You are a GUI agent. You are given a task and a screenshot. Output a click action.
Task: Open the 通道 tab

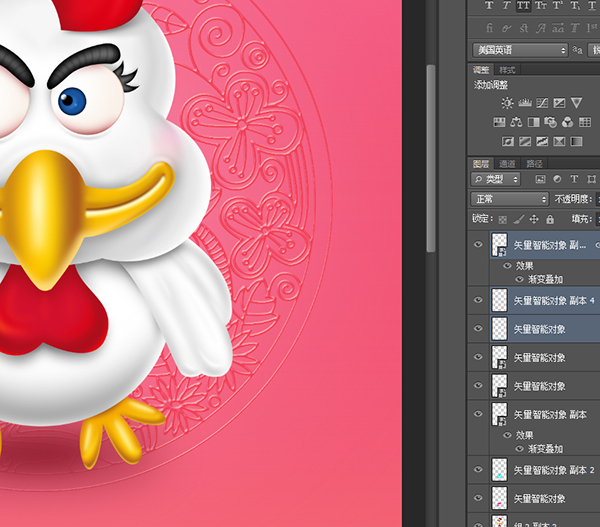507,164
